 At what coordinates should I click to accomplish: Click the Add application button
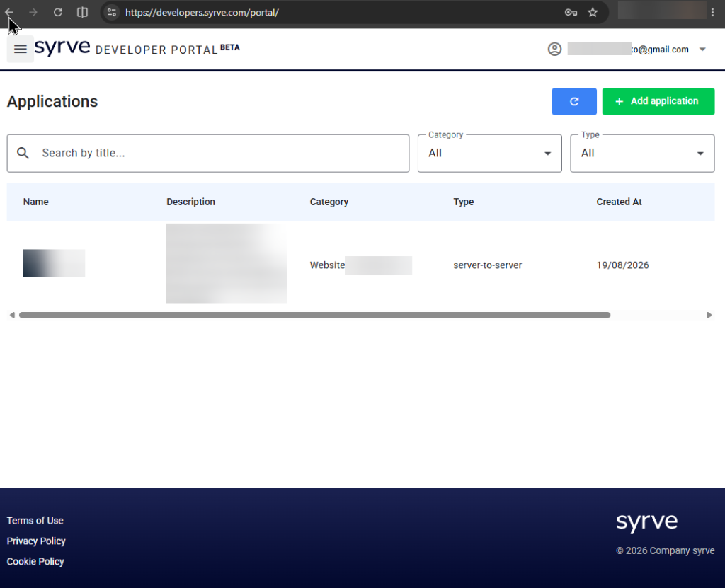click(658, 101)
